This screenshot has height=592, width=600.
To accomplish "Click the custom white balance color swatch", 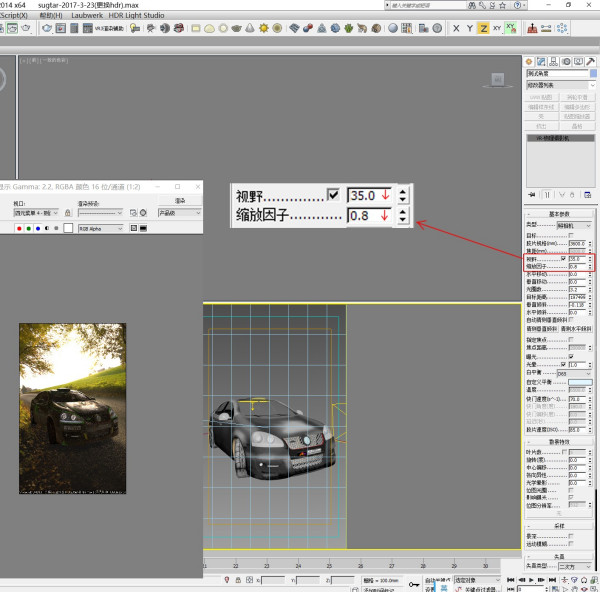I will point(580,382).
